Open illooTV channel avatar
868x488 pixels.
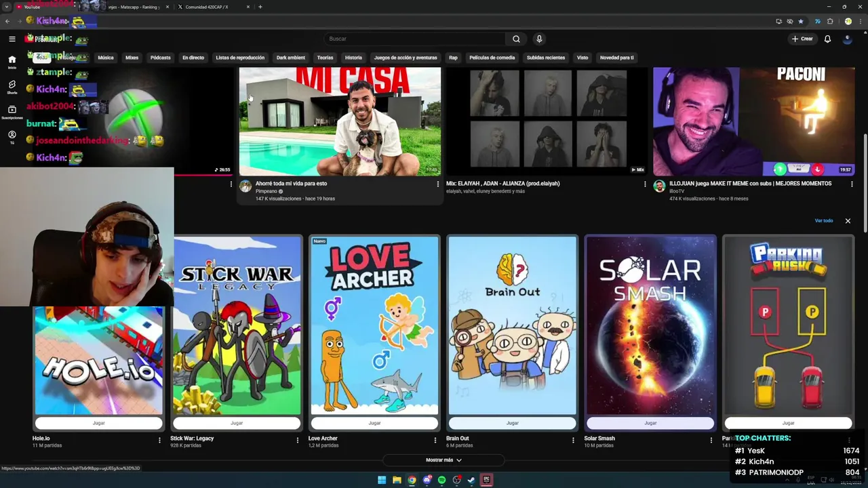coord(659,186)
